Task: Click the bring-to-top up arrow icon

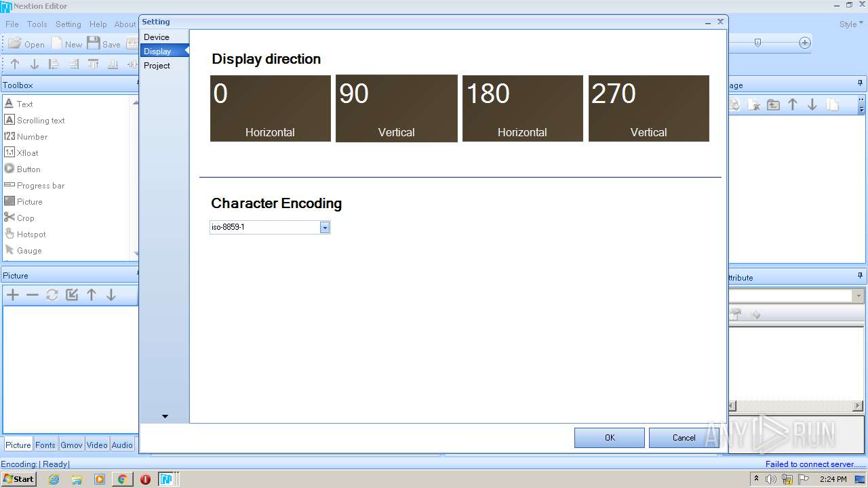Action: tap(15, 64)
